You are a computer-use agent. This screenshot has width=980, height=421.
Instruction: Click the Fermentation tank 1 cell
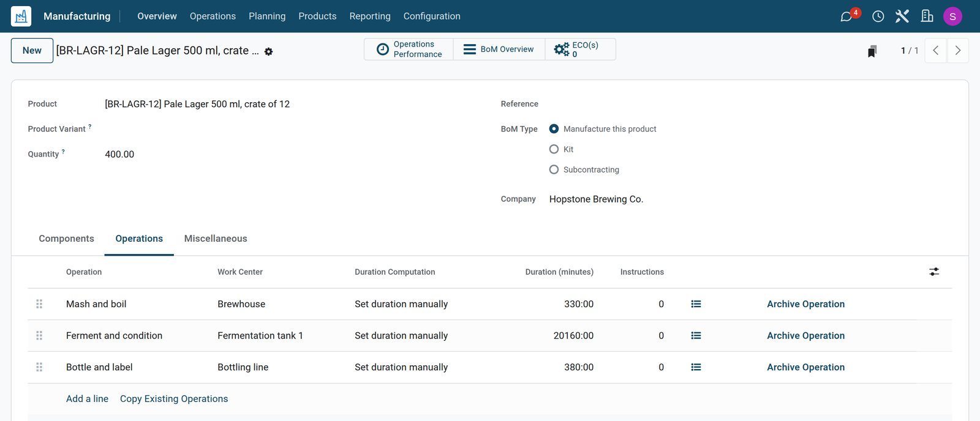coord(260,336)
